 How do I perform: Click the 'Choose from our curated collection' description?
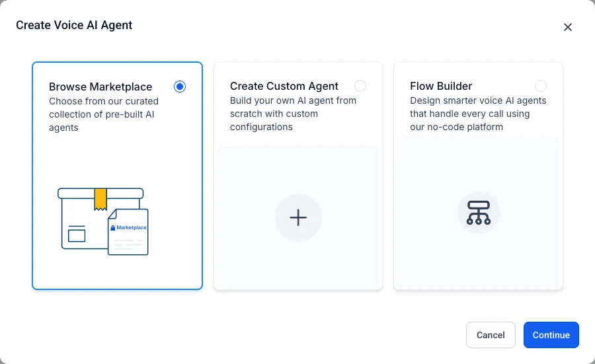[x=104, y=114]
